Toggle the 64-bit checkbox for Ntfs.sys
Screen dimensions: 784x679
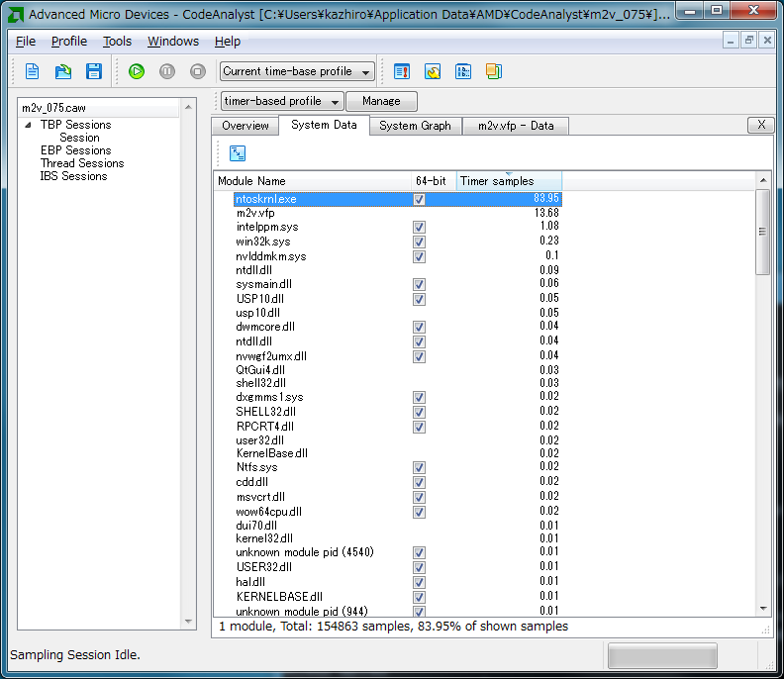click(x=419, y=467)
